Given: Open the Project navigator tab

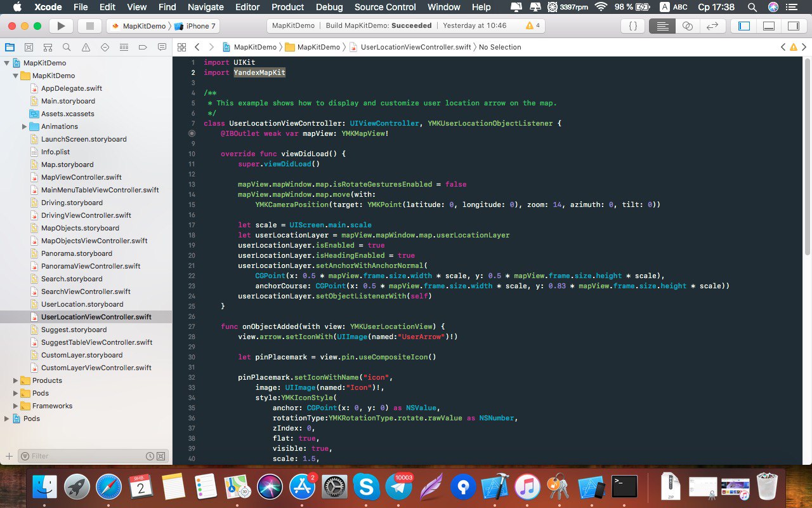Looking at the screenshot, I should (x=10, y=48).
